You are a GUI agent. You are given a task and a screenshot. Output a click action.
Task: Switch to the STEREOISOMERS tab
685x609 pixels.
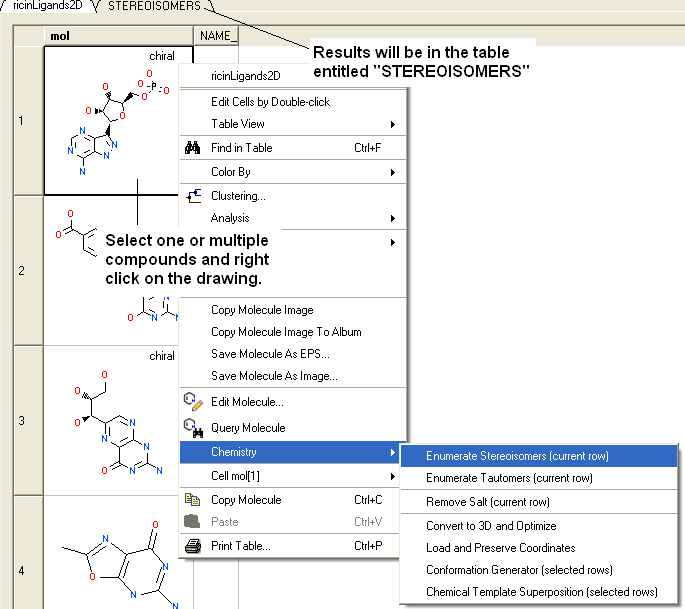click(154, 6)
